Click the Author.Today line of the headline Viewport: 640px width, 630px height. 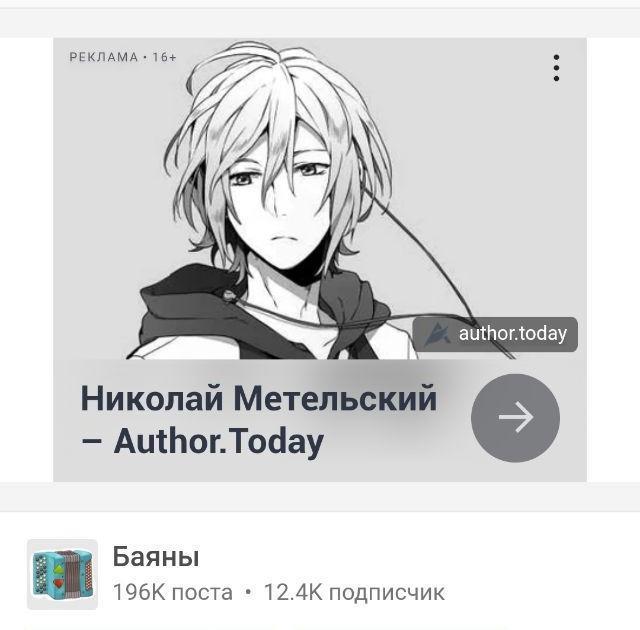[x=202, y=442]
